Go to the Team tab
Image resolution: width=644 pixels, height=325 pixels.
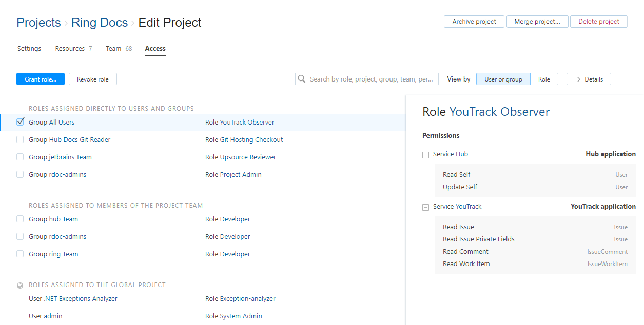pos(113,49)
